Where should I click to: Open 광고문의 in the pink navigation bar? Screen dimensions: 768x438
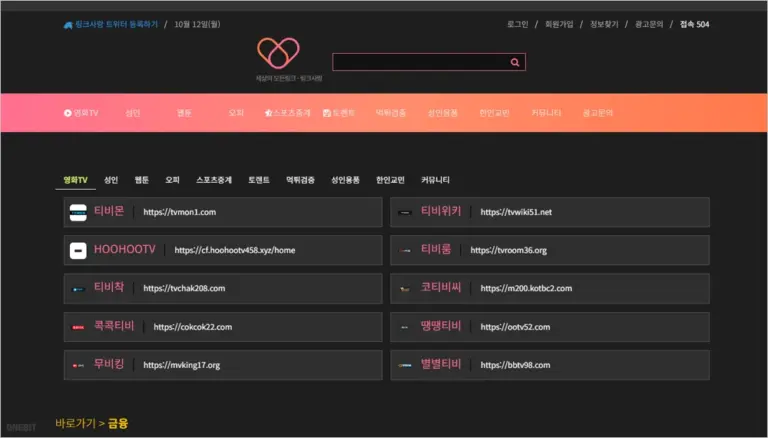coord(598,113)
